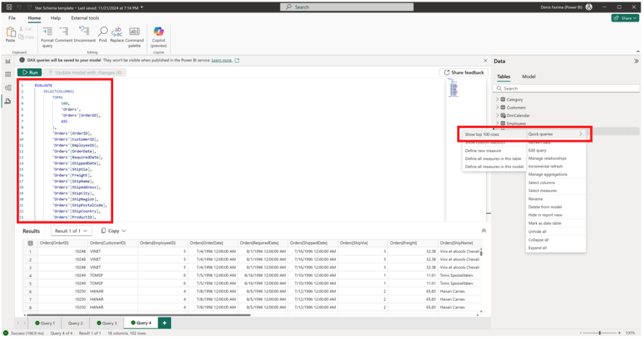Click the Comment icon in Editing group
Viewport: 644px width, 340px height.
[64, 31]
